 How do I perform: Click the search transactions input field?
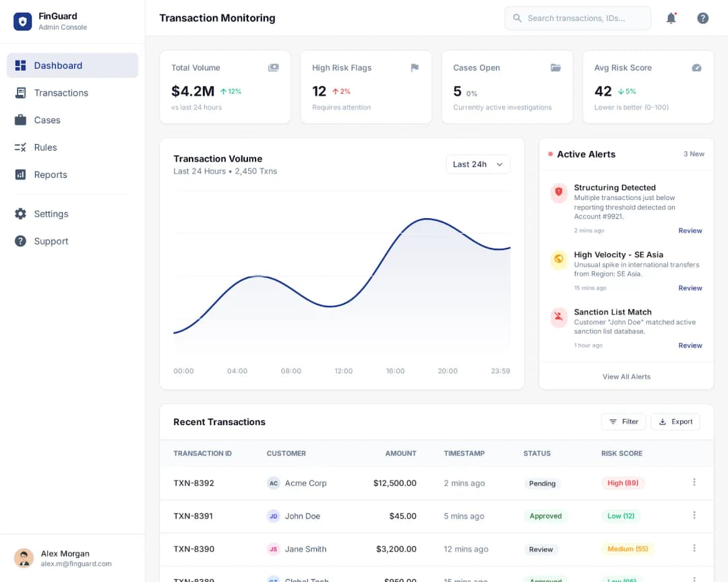point(578,18)
